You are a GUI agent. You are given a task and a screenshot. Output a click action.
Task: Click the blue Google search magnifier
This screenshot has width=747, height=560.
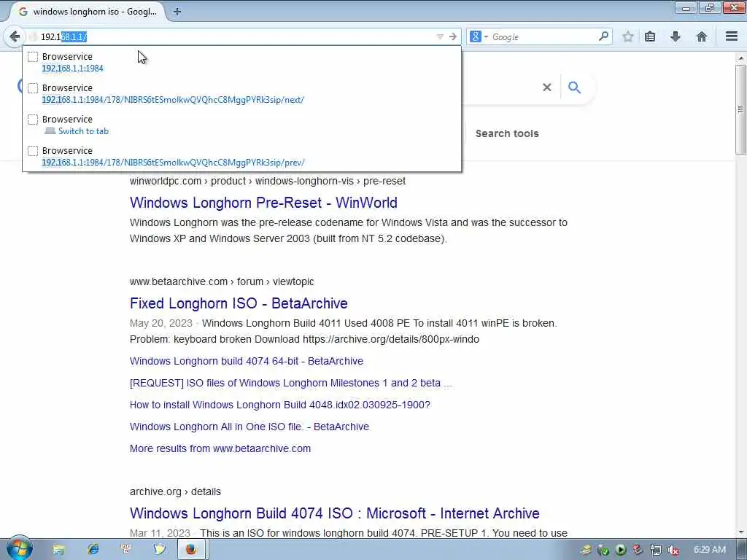[x=575, y=87]
